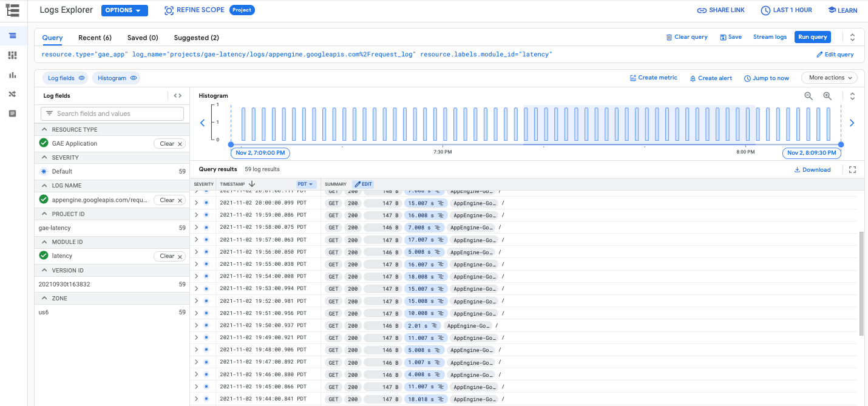Switch to the Suggested queries tab

pyautogui.click(x=196, y=38)
